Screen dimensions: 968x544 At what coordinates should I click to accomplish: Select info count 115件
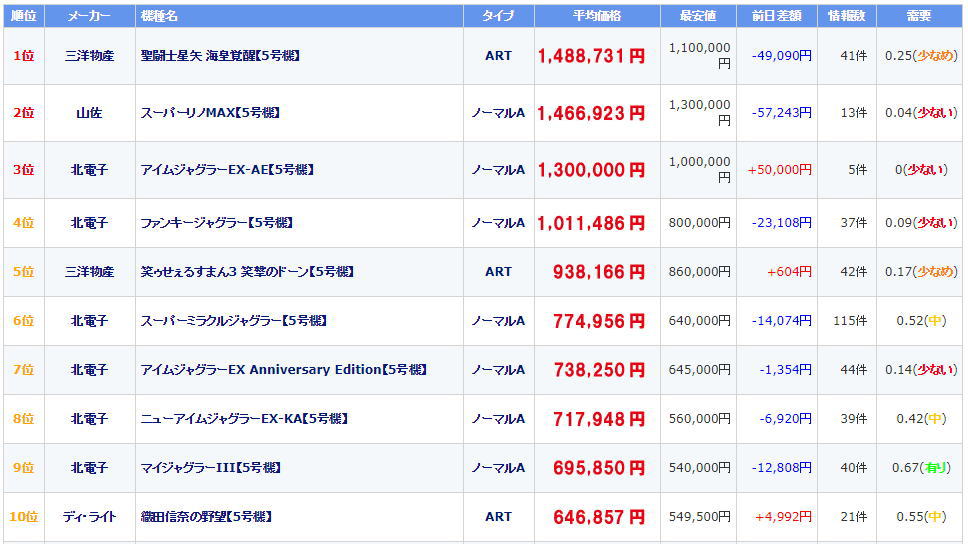tap(850, 320)
